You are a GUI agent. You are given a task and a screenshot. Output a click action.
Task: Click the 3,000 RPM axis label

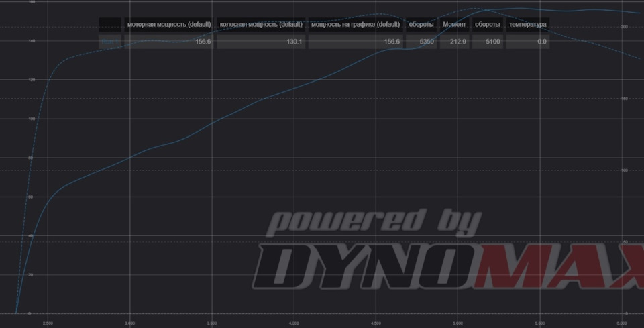click(x=129, y=323)
